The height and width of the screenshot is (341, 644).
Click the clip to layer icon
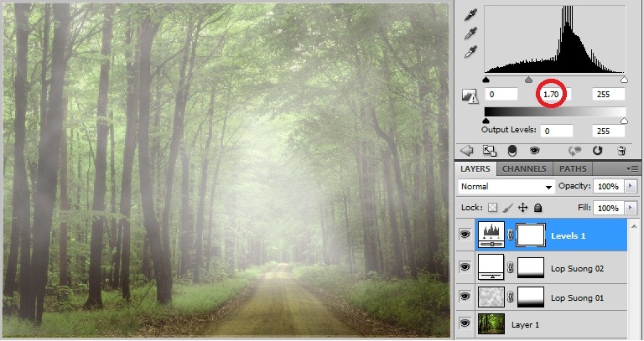pyautogui.click(x=512, y=151)
